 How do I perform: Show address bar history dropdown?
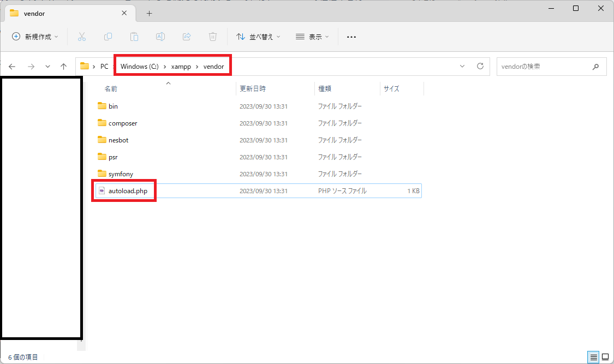coord(462,66)
